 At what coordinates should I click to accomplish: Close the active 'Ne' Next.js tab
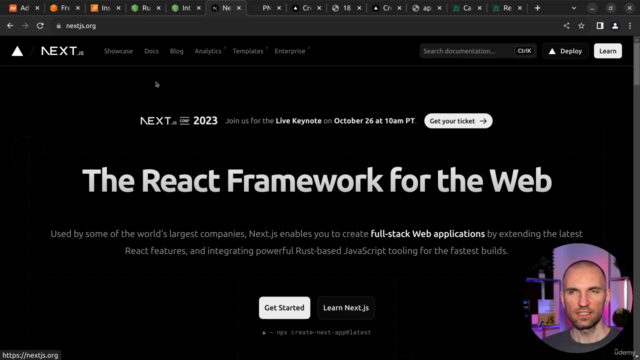239,8
